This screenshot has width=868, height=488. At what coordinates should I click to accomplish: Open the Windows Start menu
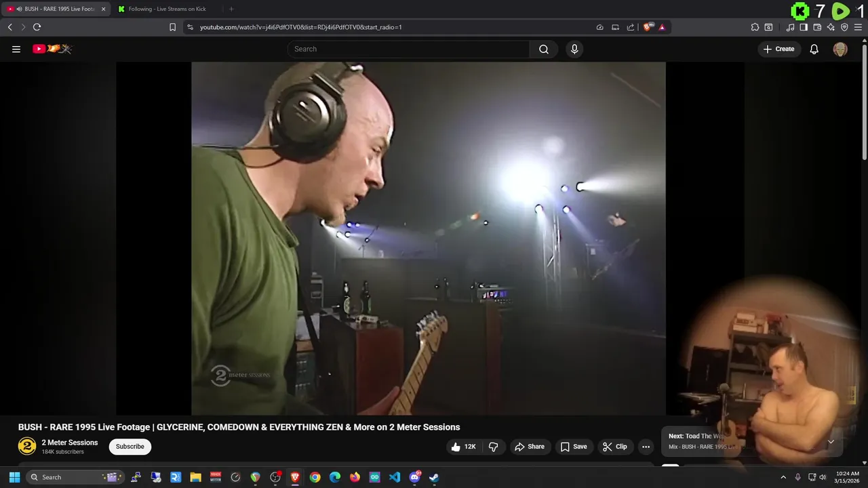click(x=14, y=477)
